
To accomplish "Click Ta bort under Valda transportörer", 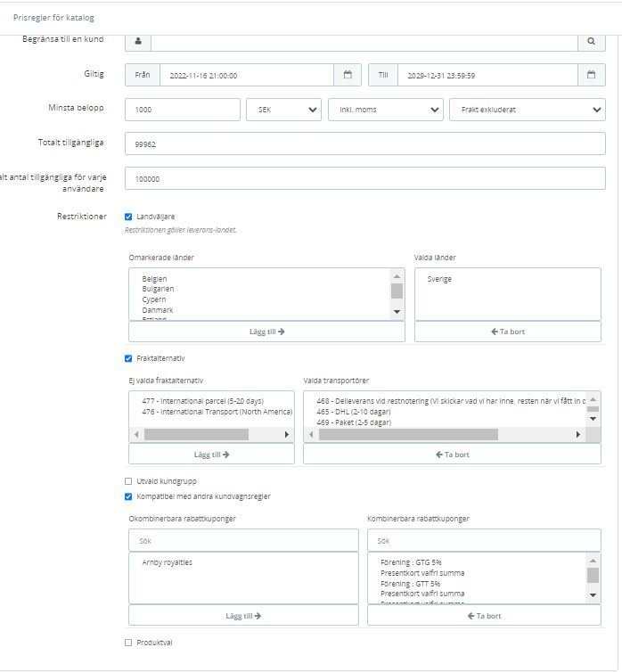I will click(452, 455).
